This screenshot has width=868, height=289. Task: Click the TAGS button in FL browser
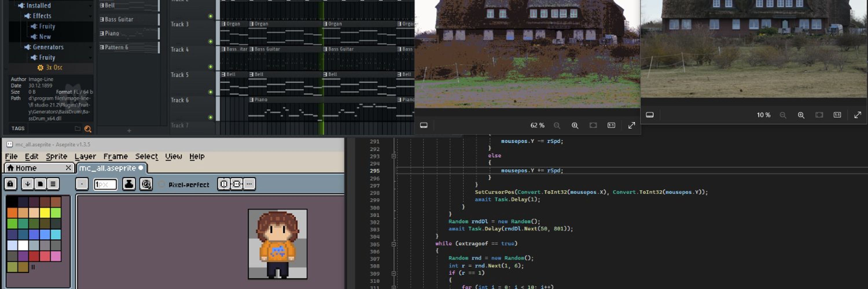(x=18, y=129)
